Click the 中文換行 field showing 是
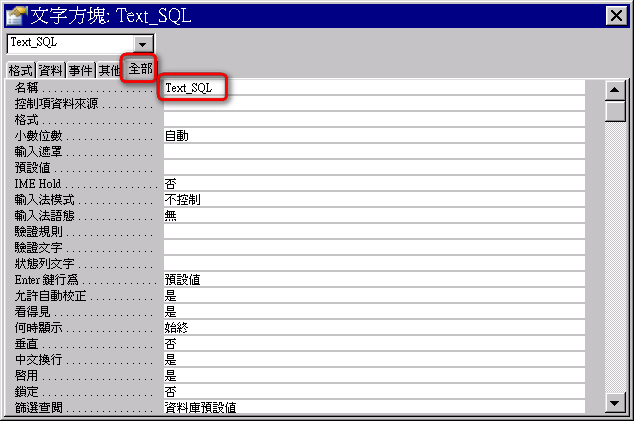This screenshot has width=634, height=421. coord(374,360)
